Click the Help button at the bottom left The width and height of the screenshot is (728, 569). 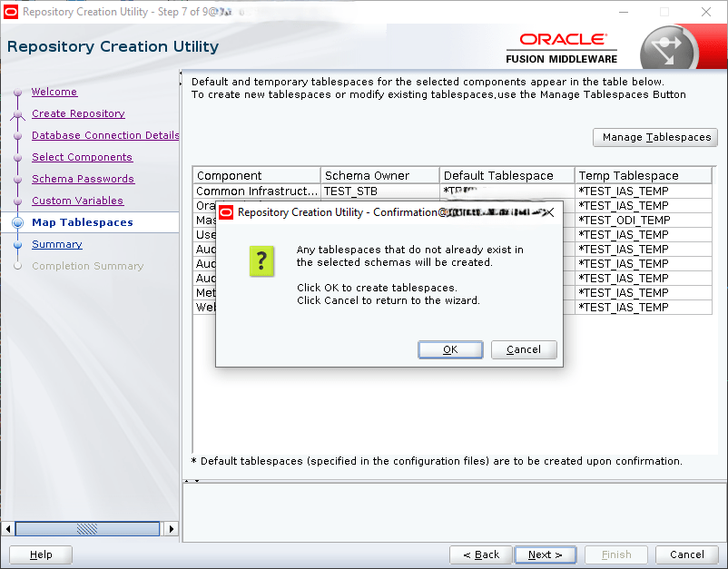coord(41,554)
